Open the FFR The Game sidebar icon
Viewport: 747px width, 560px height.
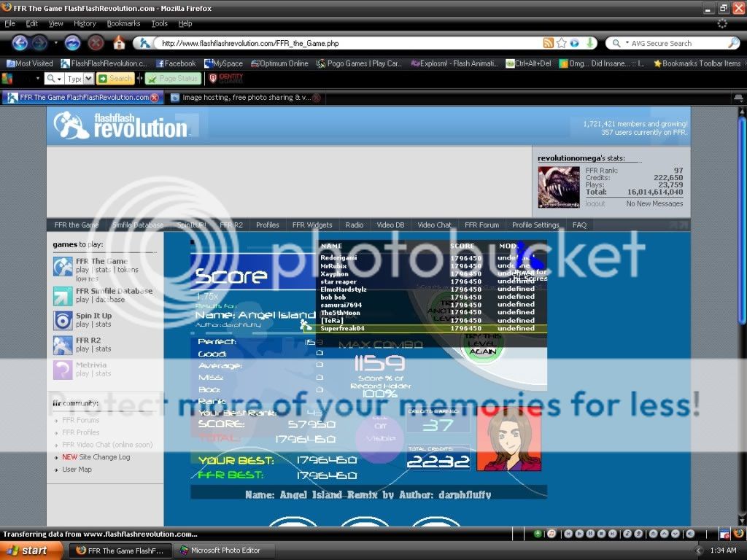63,266
